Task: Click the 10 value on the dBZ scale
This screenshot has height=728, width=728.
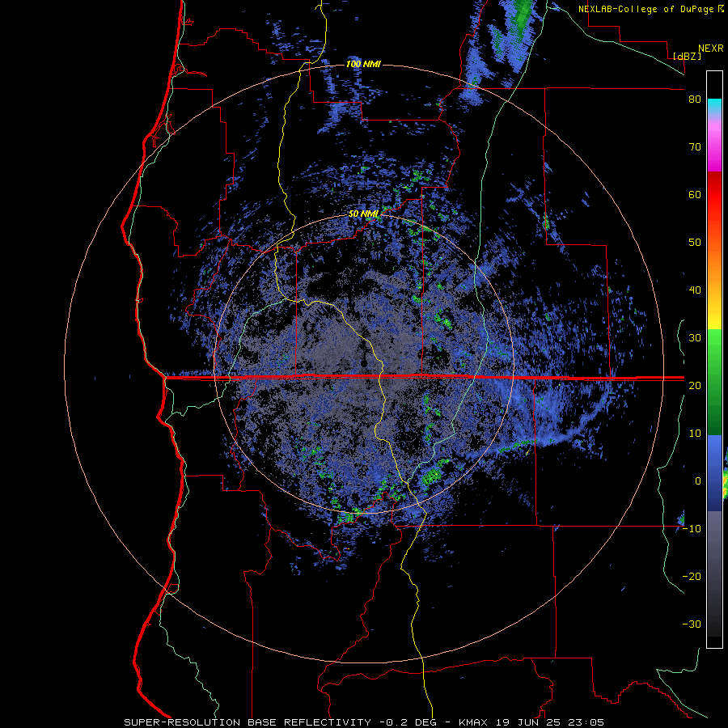Action: pyautogui.click(x=695, y=434)
